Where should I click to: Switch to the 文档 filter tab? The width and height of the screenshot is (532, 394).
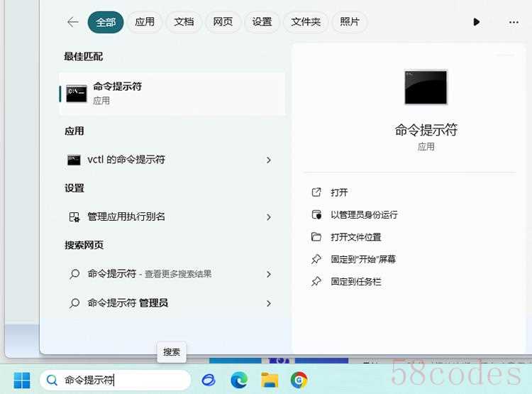coord(184,22)
